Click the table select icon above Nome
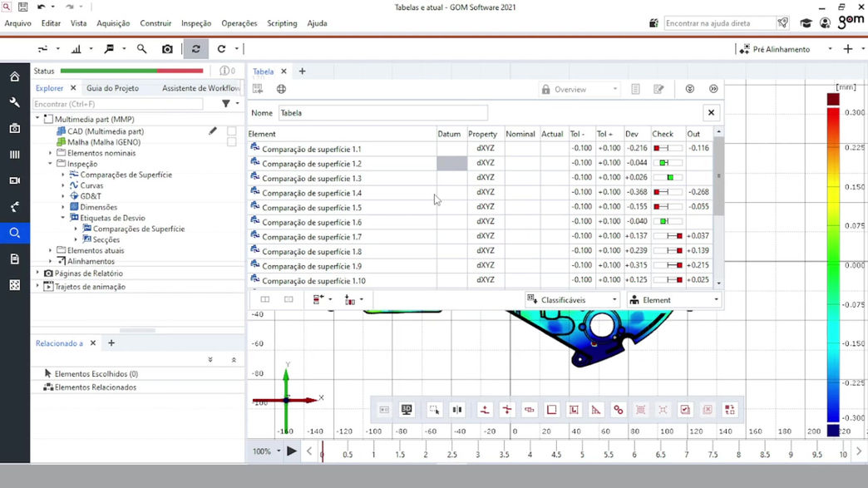Image resolution: width=868 pixels, height=488 pixels. click(x=258, y=88)
